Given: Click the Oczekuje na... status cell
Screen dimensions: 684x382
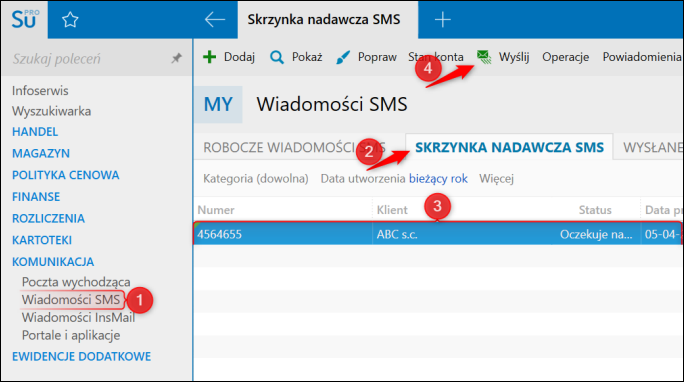Looking at the screenshot, I should 596,235.
